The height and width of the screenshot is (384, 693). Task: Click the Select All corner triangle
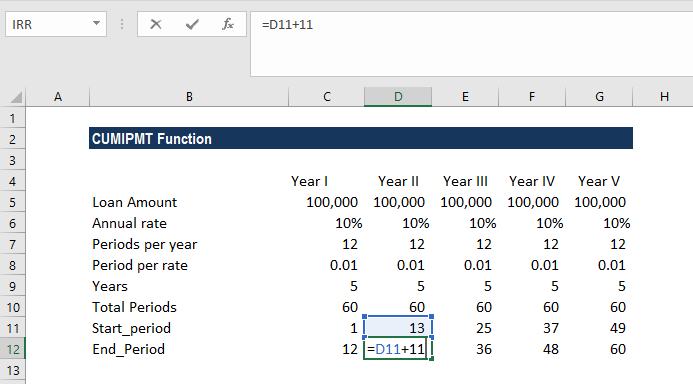[16, 97]
